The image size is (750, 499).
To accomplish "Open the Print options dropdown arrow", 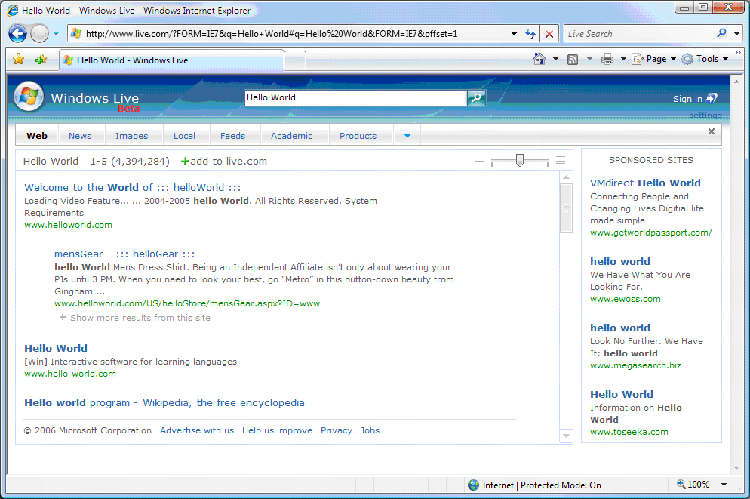I will (623, 59).
